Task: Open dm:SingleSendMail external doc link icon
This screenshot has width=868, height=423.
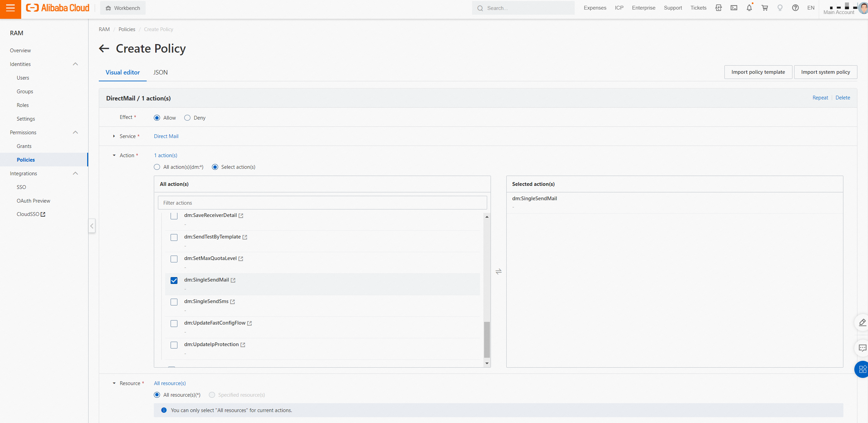Action: (x=233, y=280)
